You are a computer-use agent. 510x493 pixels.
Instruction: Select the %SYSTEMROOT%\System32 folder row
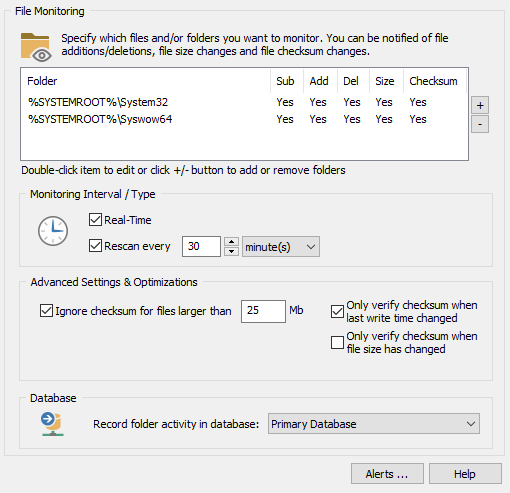pos(245,102)
